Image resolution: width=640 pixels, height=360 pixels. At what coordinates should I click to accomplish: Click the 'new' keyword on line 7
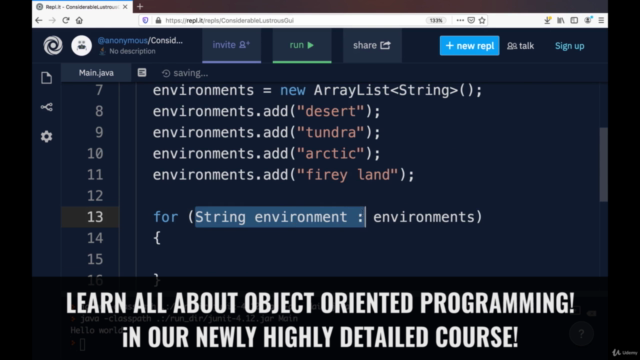(293, 90)
